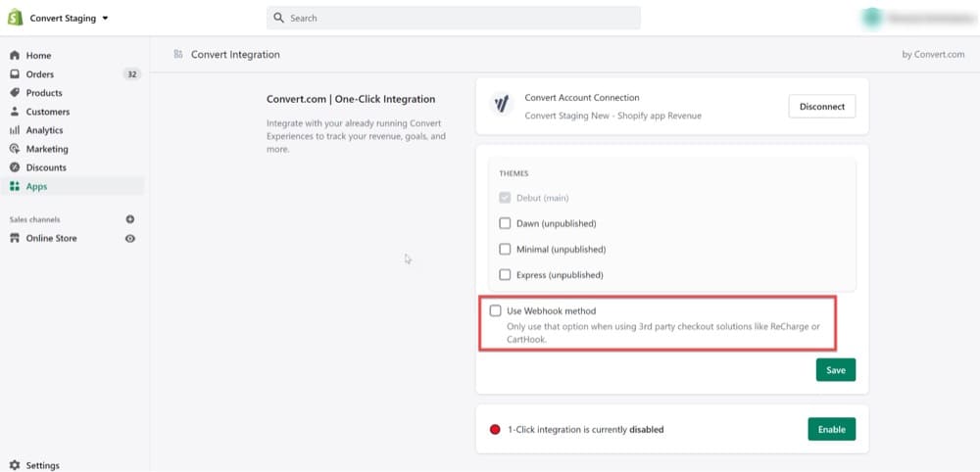This screenshot has height=472, width=980.
Task: Click the Customers person icon
Action: (15, 112)
